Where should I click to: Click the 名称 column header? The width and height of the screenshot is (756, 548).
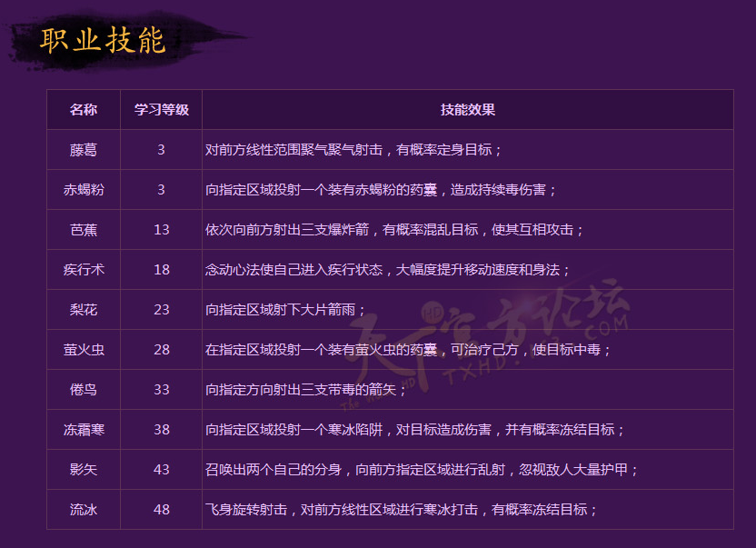click(x=84, y=109)
